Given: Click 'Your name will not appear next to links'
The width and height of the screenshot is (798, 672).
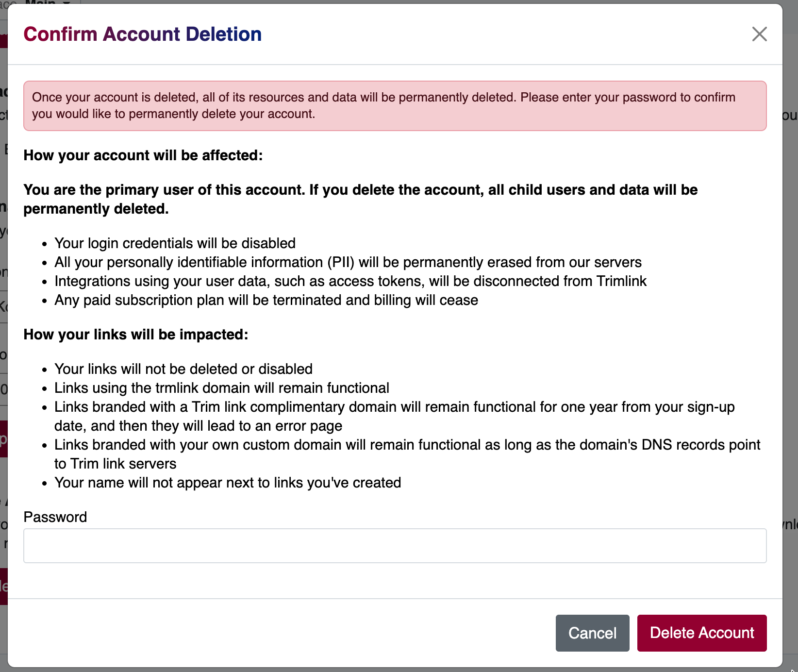Looking at the screenshot, I should [x=228, y=483].
